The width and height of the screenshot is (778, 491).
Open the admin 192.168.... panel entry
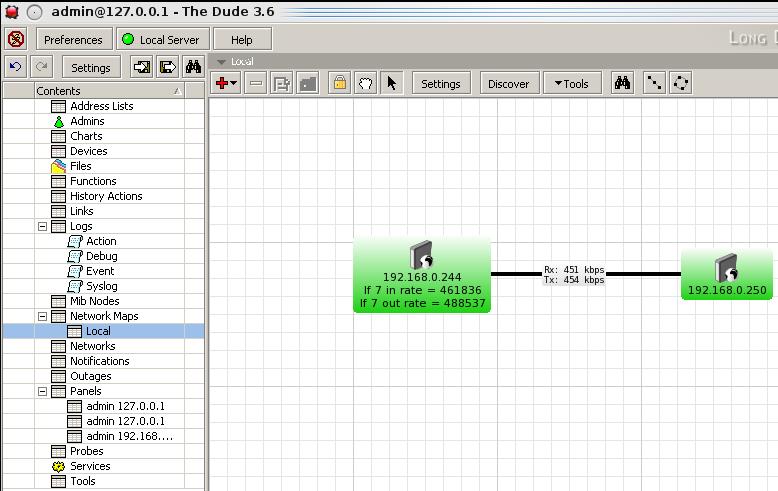(129, 436)
